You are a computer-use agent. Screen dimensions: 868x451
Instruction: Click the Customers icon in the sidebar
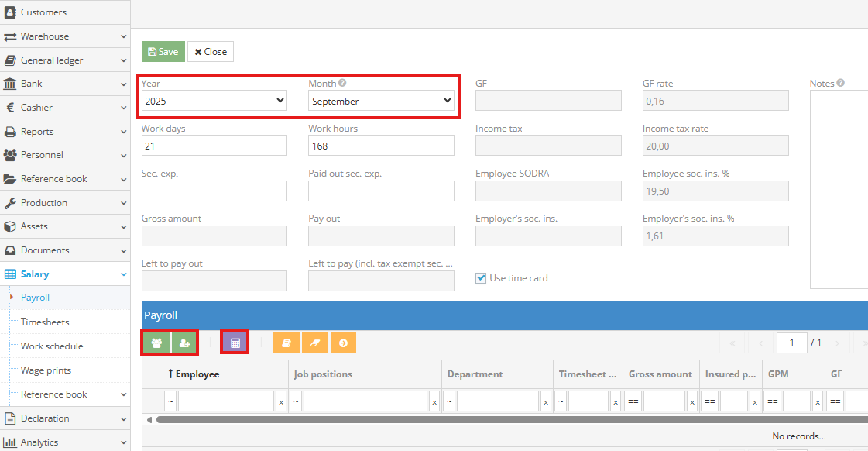pyautogui.click(x=10, y=12)
